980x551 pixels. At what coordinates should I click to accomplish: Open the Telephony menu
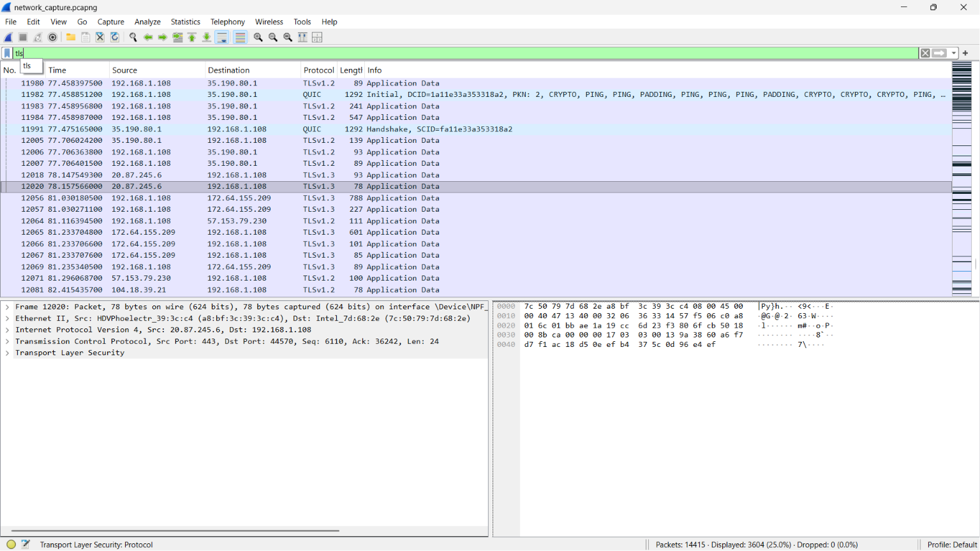tap(228, 22)
